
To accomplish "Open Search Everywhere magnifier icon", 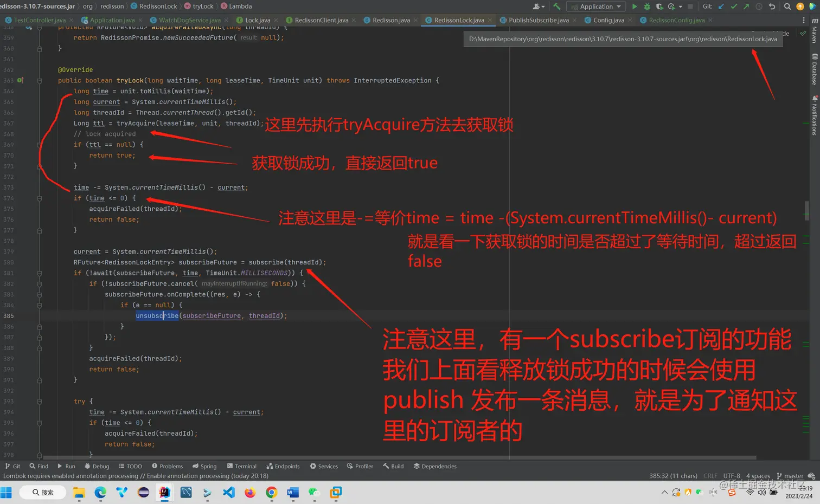I will [787, 7].
